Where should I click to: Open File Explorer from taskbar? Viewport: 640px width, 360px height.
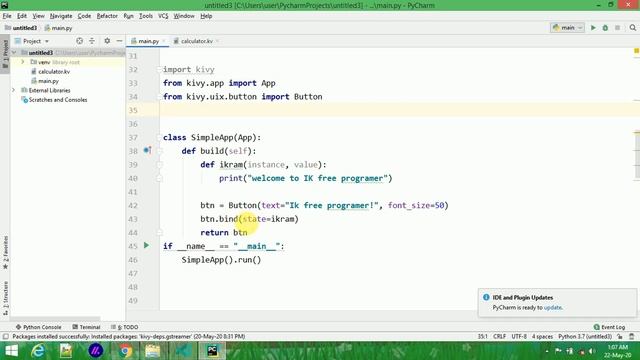click(153, 351)
